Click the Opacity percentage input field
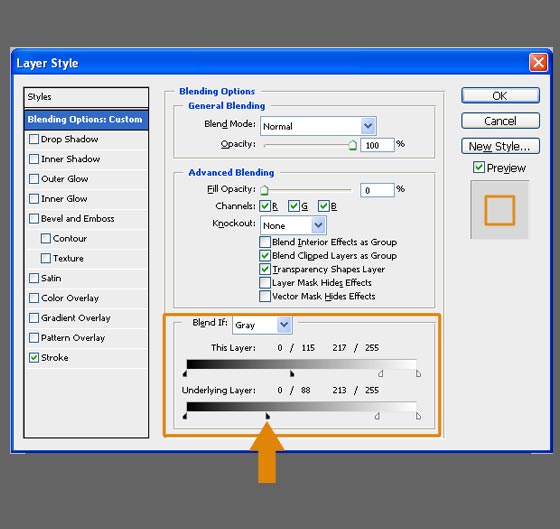This screenshot has width=560, height=529. (x=377, y=145)
